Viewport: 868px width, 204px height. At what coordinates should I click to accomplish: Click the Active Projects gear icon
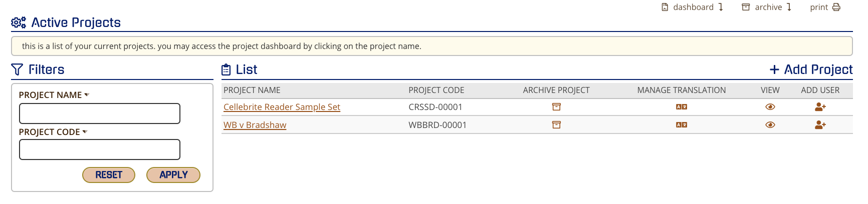tap(19, 22)
